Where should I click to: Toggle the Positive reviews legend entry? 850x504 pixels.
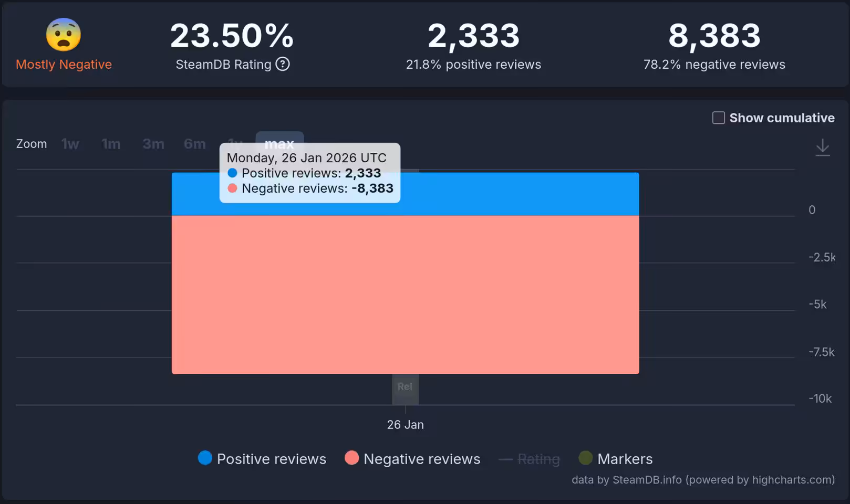click(x=271, y=458)
